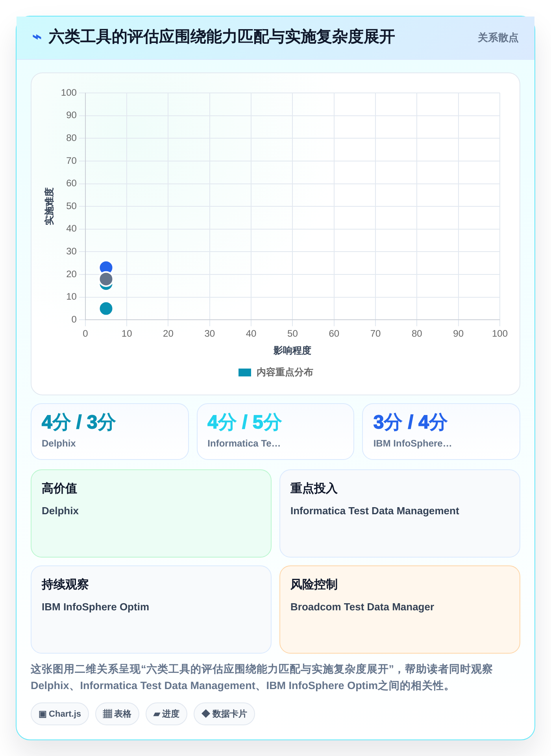This screenshot has height=756, width=551.
Task: Click the teal scatter point near 5
Action: 106,308
